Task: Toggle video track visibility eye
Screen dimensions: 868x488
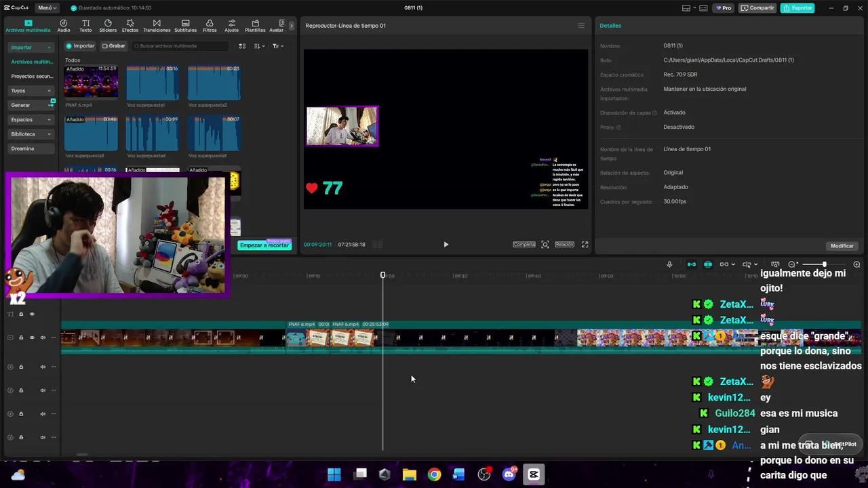Action: pos(32,338)
